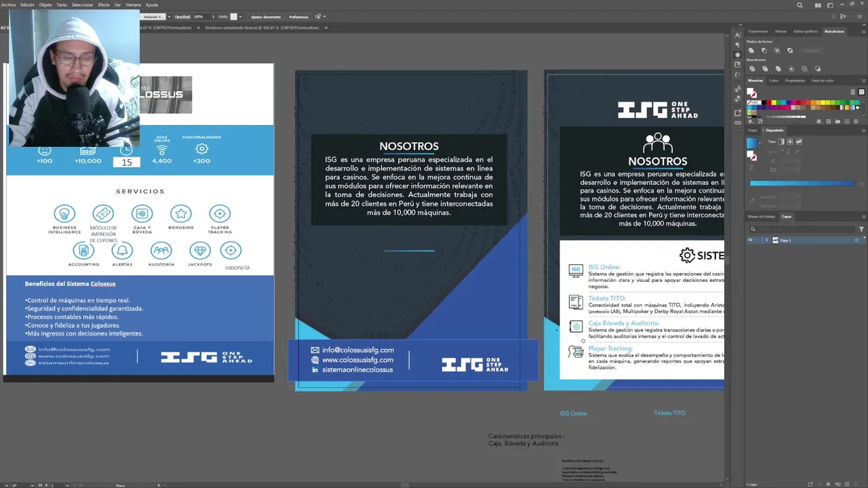This screenshot has height=488, width=868.
Task: Click the Opacidad 100% value field
Action: coord(202,17)
